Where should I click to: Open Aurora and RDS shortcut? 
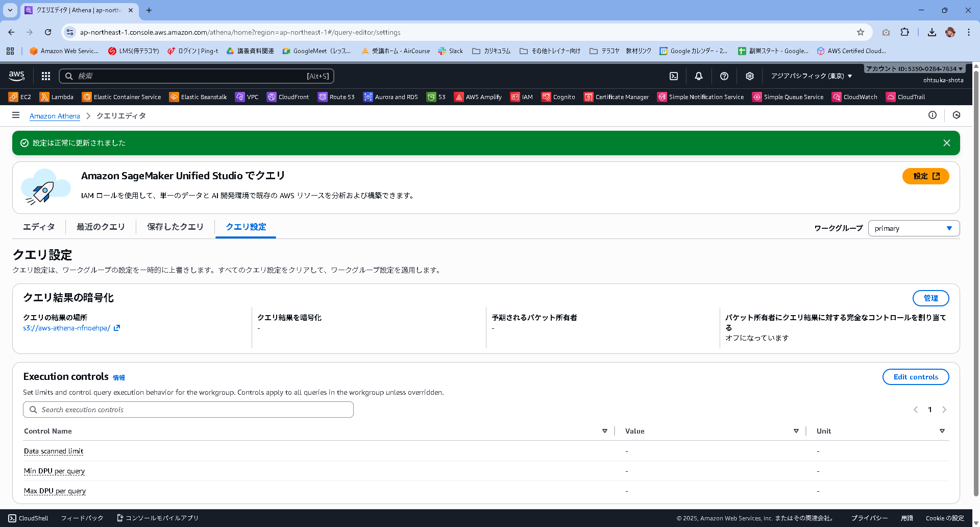point(390,97)
